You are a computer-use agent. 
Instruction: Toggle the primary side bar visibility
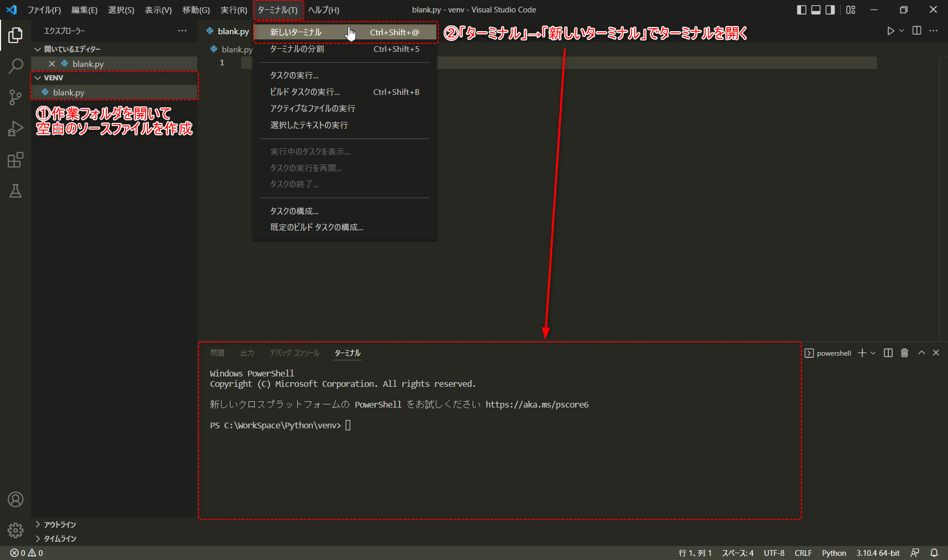click(801, 9)
